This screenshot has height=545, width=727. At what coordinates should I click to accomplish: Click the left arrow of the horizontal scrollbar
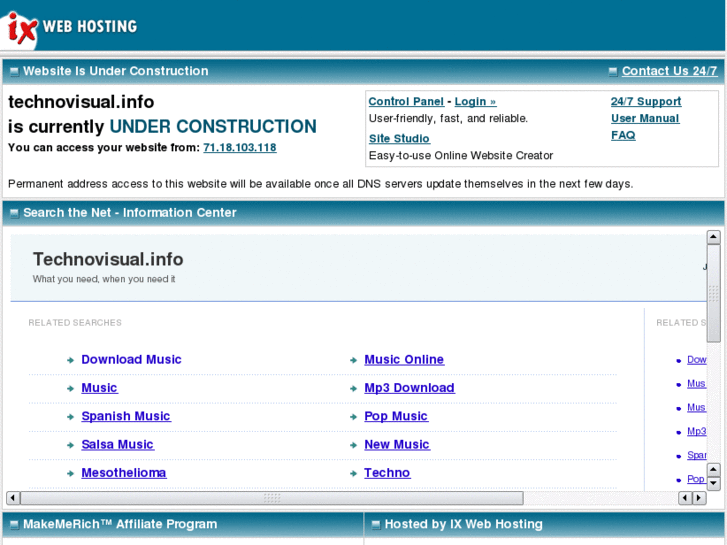tap(13, 498)
